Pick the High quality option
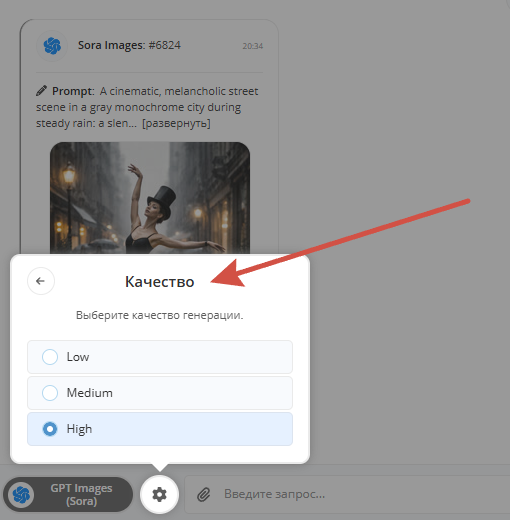This screenshot has height=520, width=510. coord(160,429)
